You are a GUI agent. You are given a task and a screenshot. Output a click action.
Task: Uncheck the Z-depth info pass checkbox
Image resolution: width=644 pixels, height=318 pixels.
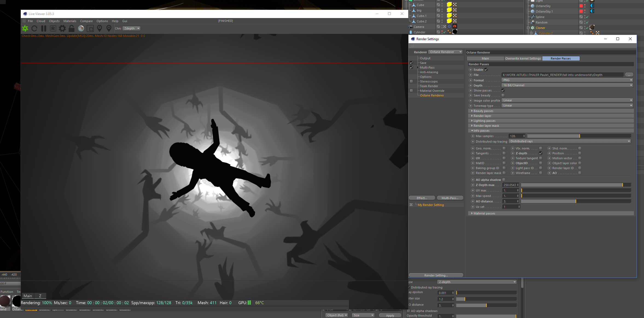[541, 153]
